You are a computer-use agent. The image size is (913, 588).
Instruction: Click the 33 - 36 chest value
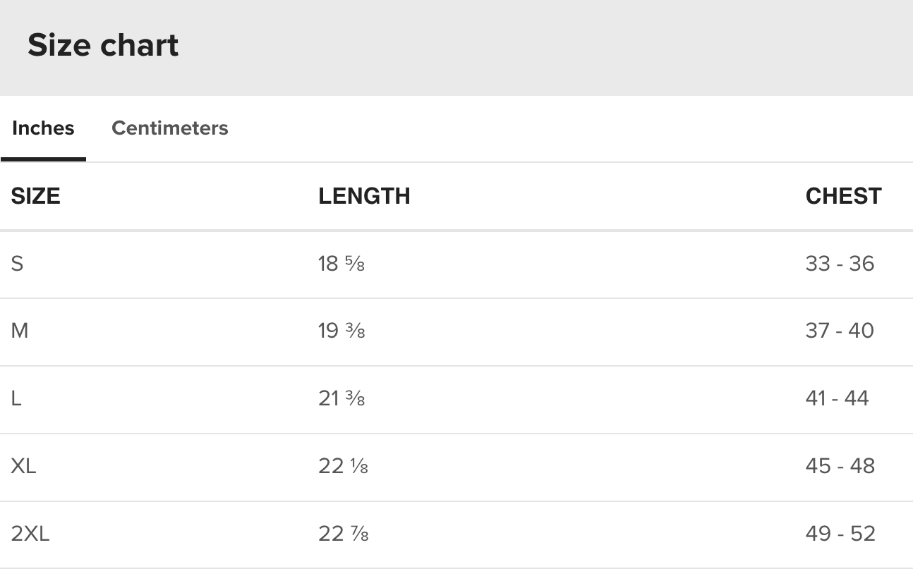tap(840, 264)
